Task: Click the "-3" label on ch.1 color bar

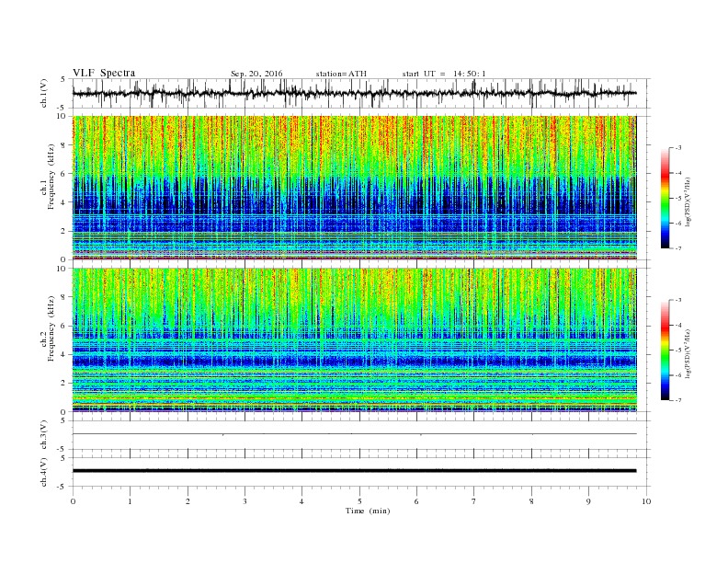Action: pyautogui.click(x=678, y=148)
